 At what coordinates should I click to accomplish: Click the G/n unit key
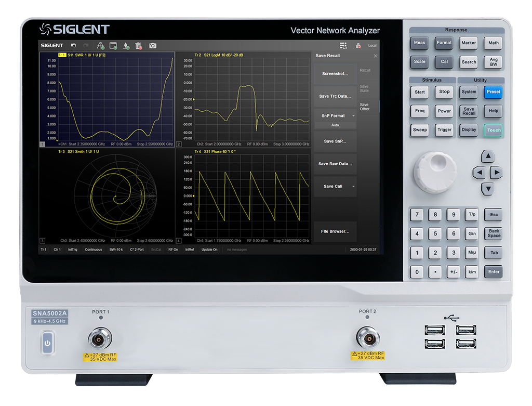click(472, 233)
